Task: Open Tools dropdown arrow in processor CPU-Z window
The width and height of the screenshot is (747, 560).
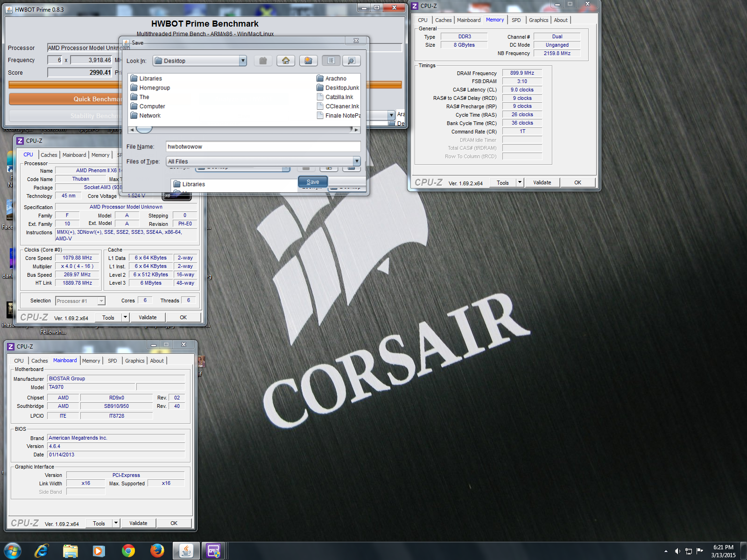Action: [125, 317]
